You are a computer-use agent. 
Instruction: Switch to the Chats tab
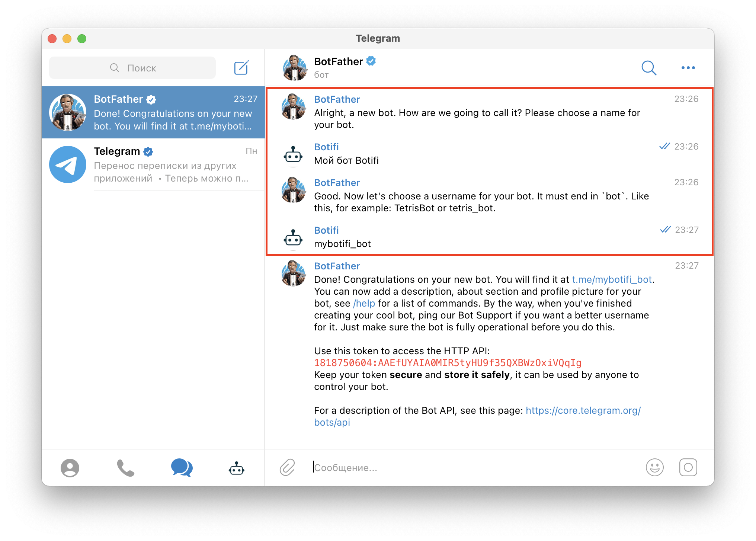pos(182,468)
